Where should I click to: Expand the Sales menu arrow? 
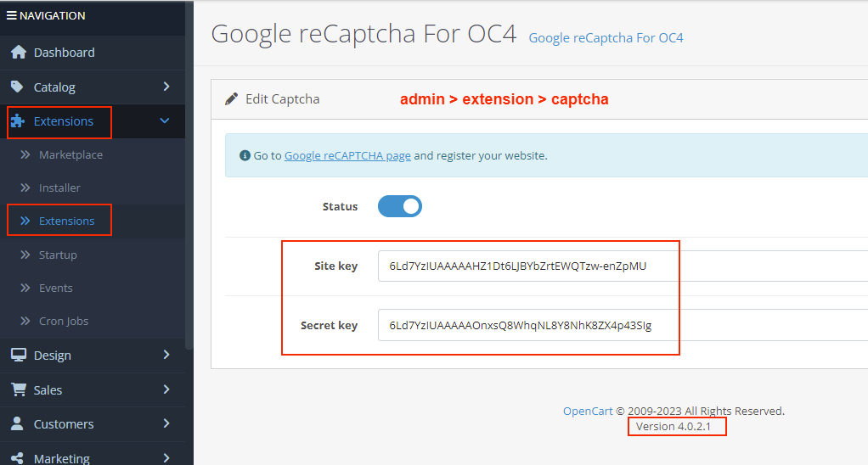[x=166, y=389]
